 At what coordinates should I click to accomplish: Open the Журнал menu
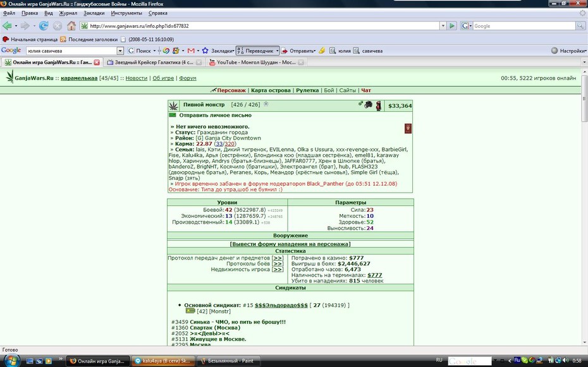tap(68, 13)
